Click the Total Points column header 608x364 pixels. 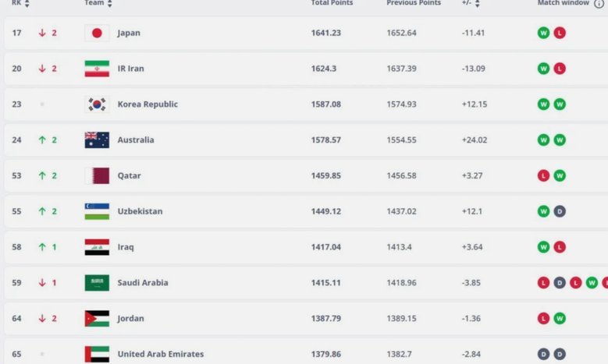coord(332,2)
